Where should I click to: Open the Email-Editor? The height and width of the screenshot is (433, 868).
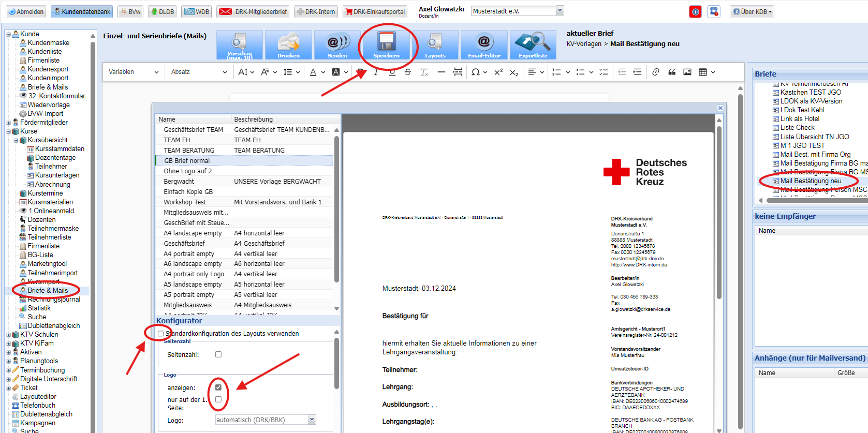[x=484, y=44]
